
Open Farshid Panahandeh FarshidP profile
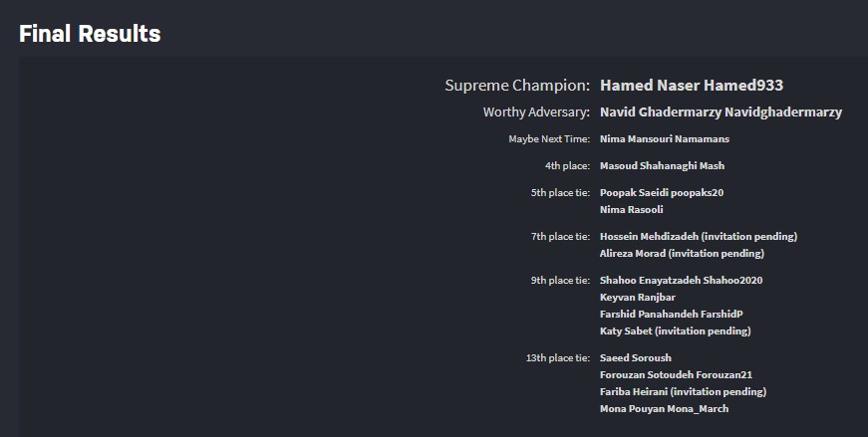(672, 315)
